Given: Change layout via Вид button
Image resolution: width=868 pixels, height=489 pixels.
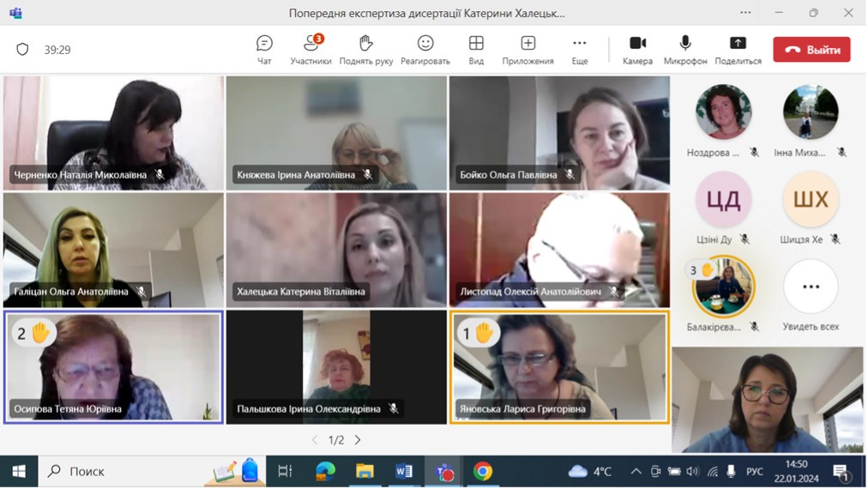Looking at the screenshot, I should [x=476, y=50].
